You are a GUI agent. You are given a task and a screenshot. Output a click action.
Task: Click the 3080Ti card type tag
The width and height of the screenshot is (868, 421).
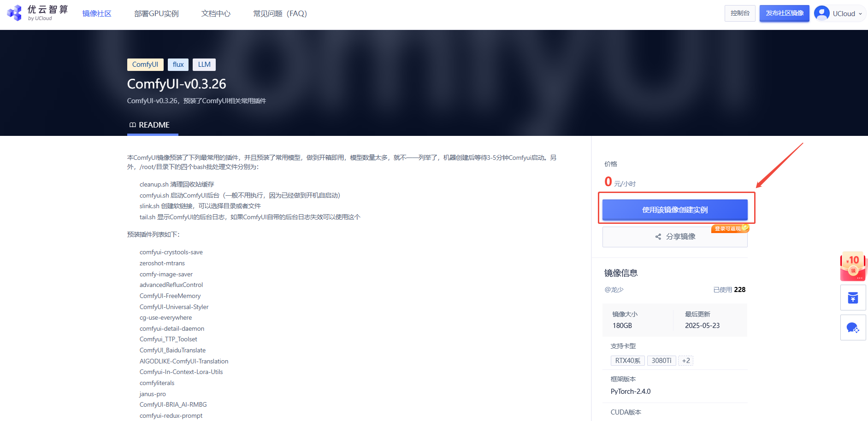click(661, 361)
